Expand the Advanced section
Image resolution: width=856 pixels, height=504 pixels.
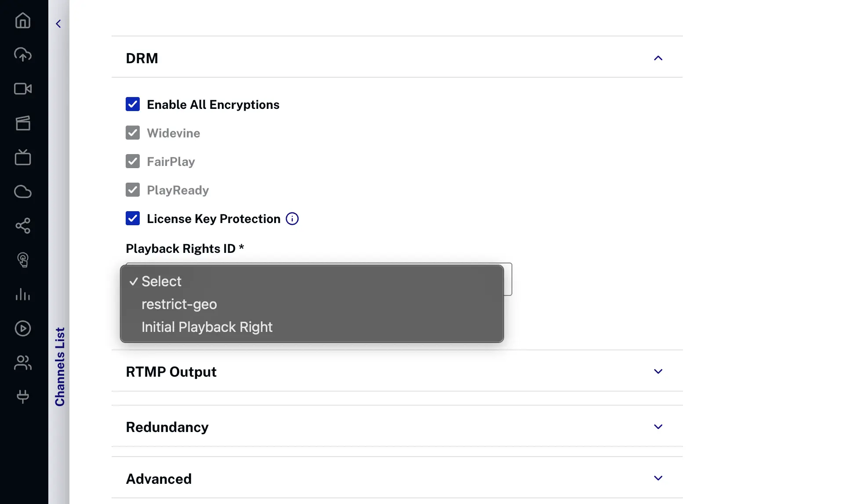pos(658,478)
